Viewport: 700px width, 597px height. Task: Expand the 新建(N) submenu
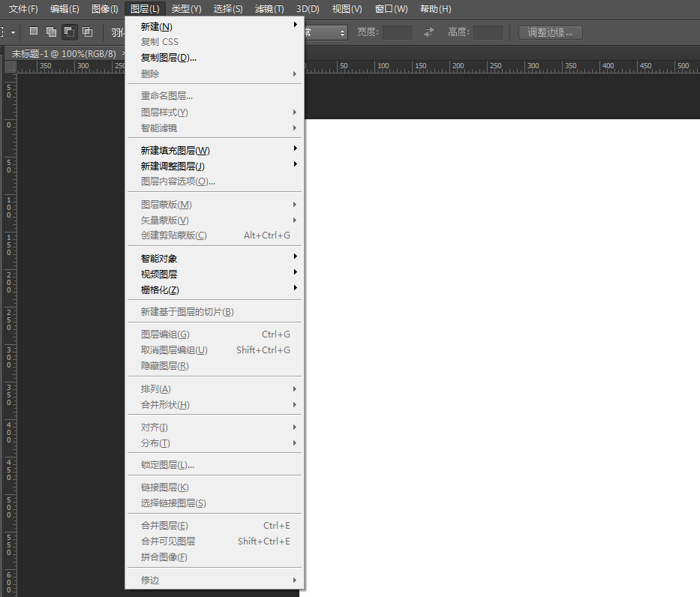pyautogui.click(x=215, y=27)
